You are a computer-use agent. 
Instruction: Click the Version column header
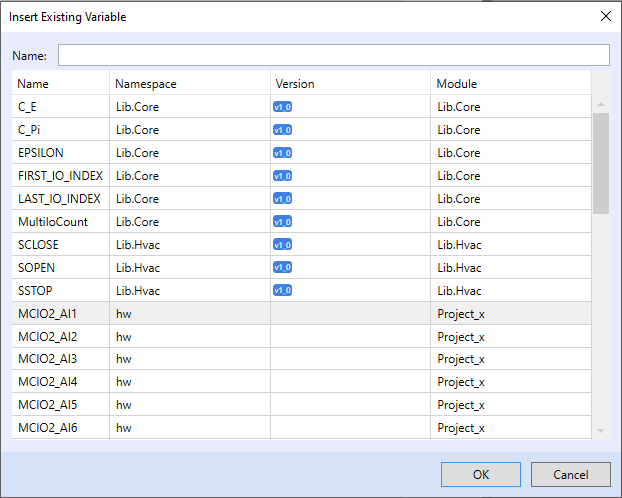[295, 84]
